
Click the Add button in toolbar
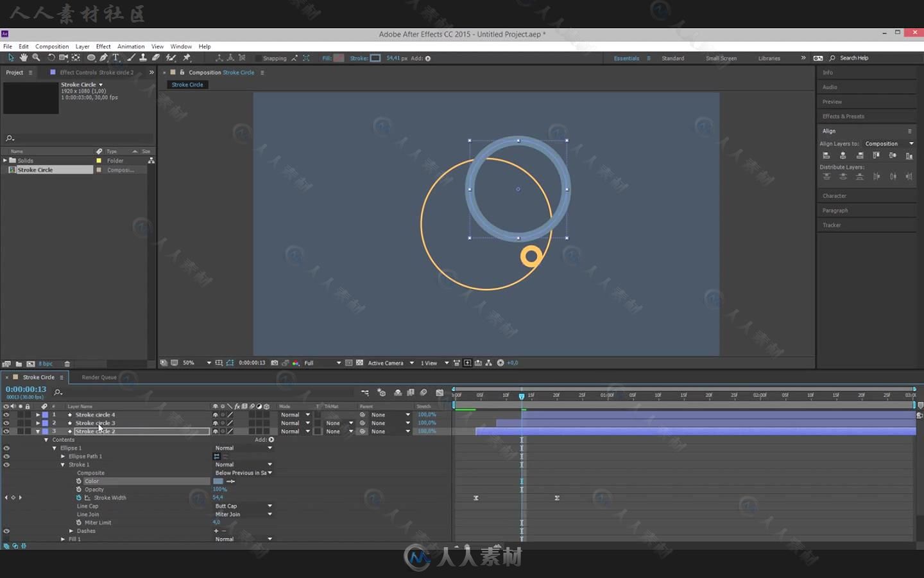click(x=428, y=58)
